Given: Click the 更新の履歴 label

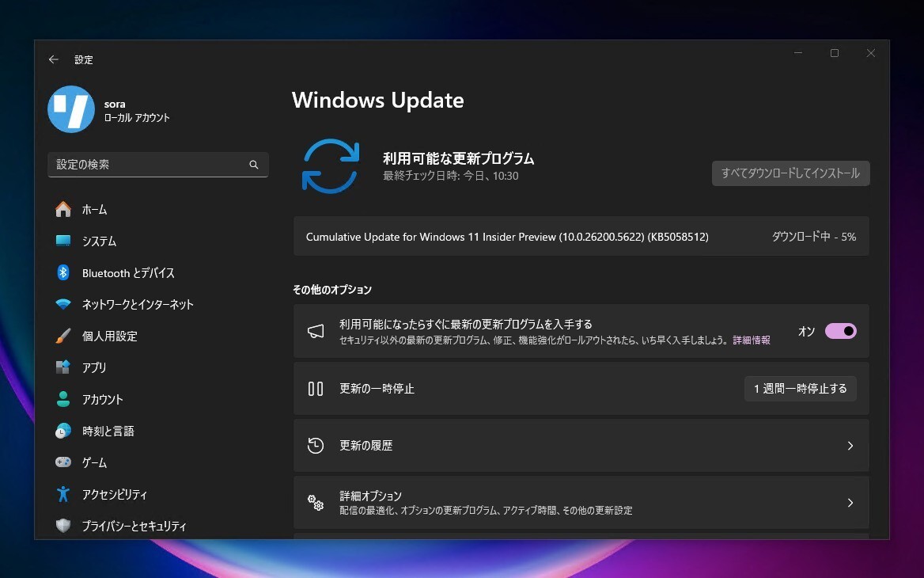Looking at the screenshot, I should tap(366, 445).
